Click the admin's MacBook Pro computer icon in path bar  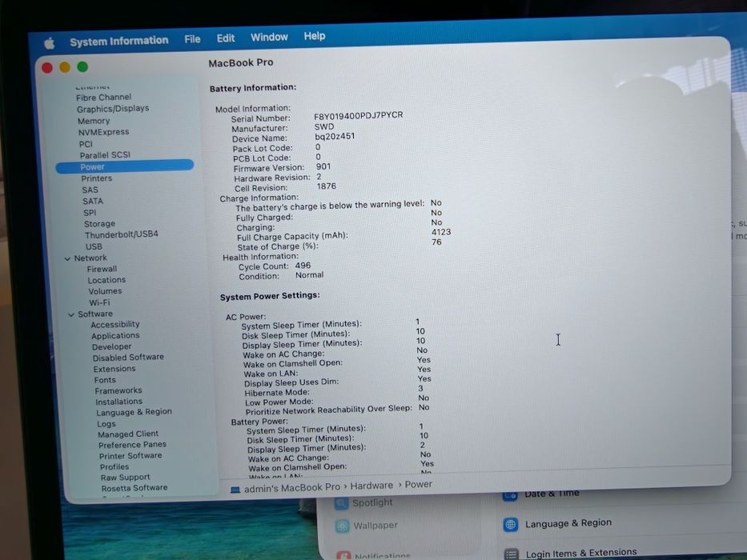tap(235, 490)
